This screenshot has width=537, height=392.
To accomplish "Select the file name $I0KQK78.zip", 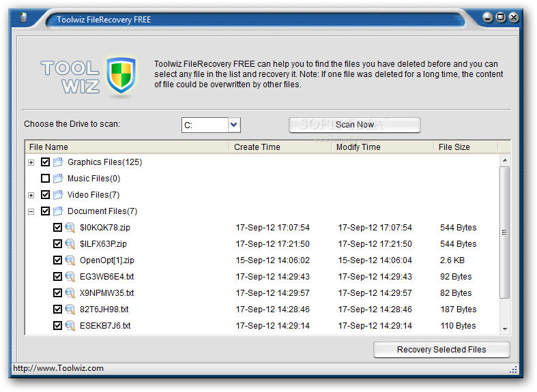I will tap(105, 228).
